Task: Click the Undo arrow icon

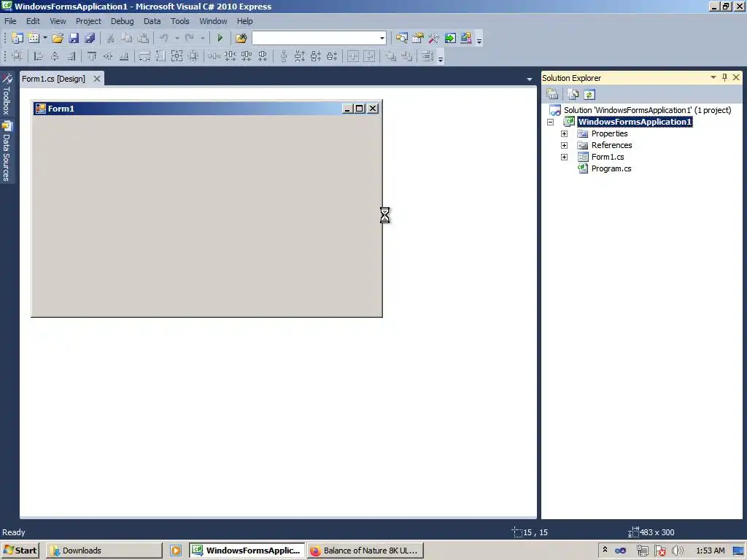Action: coord(164,38)
